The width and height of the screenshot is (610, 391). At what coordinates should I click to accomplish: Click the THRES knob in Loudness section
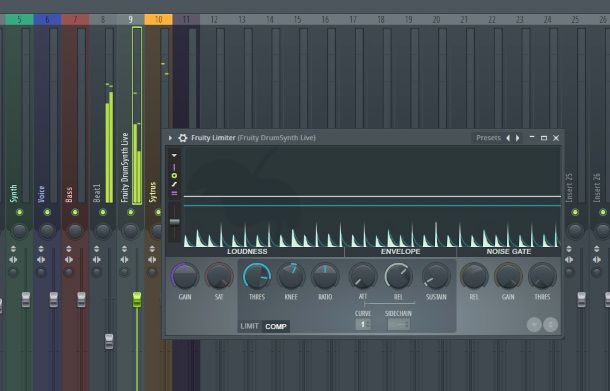[x=257, y=276]
